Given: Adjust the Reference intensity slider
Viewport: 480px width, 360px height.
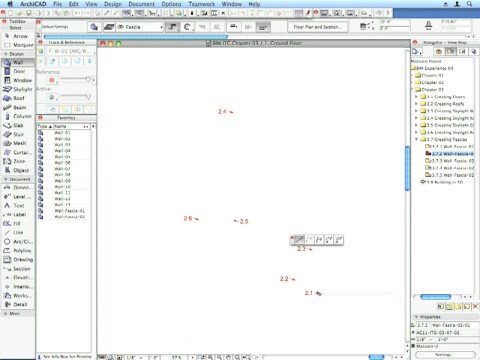Looking at the screenshot, I should [x=76, y=80].
